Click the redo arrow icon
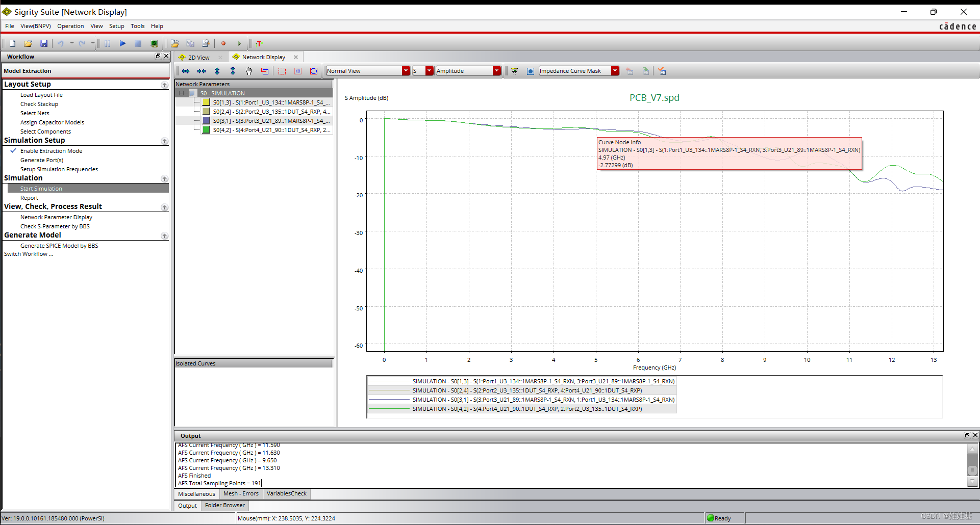Viewport: 980px width, 525px height. (x=82, y=44)
